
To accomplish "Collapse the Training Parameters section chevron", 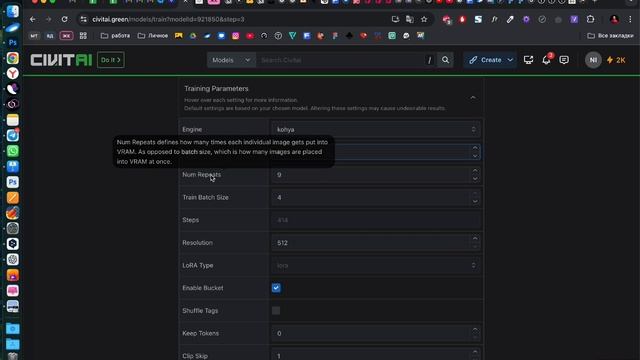I will [x=473, y=98].
